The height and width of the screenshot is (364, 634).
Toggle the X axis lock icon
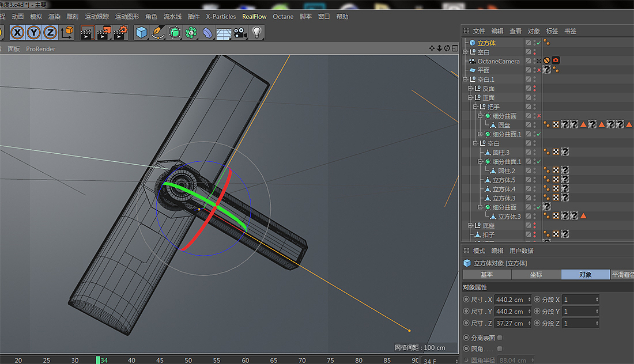click(x=18, y=32)
